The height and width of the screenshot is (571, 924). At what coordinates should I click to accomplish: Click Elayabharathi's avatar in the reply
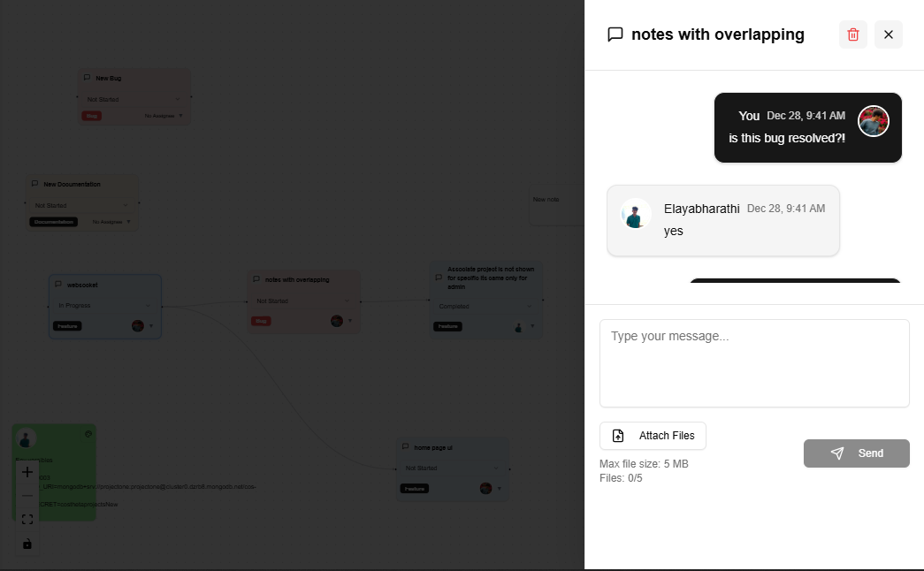635,213
